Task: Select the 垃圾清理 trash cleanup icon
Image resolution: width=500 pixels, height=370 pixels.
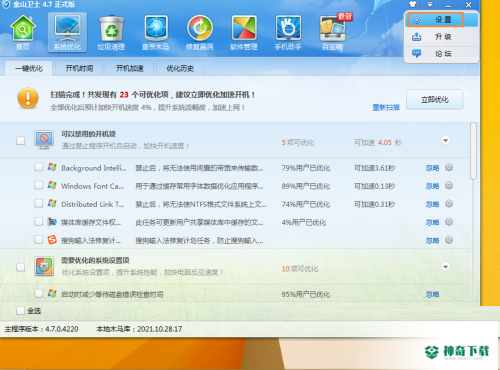Action: 111,33
